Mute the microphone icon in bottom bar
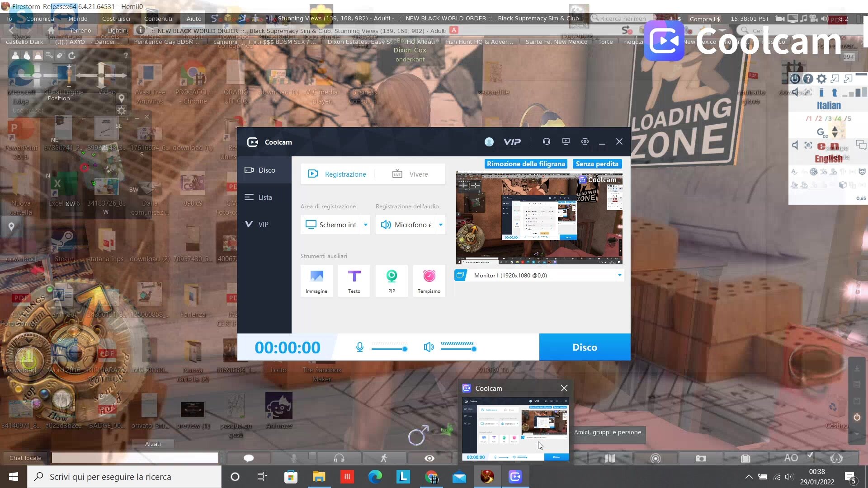 (x=360, y=347)
